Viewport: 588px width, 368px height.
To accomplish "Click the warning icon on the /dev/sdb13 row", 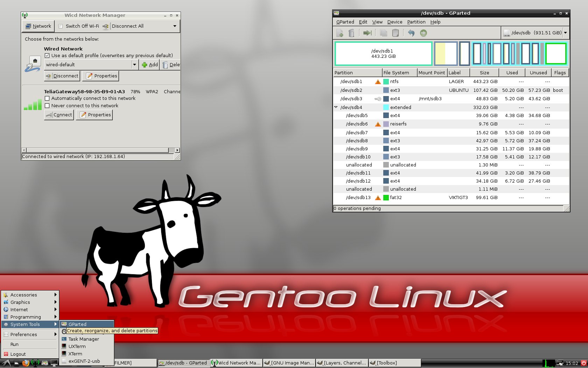I will tap(378, 198).
